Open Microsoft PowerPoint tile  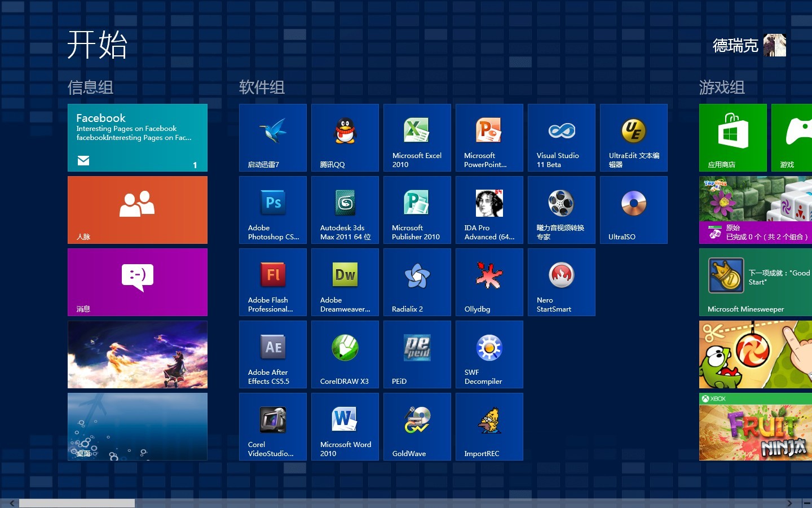coord(489,138)
